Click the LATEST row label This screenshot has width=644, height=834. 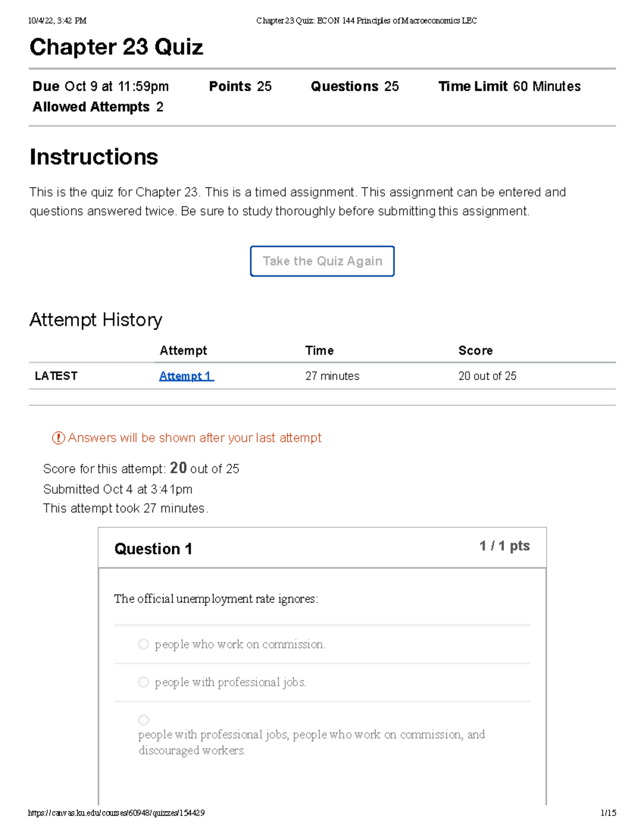(x=56, y=376)
